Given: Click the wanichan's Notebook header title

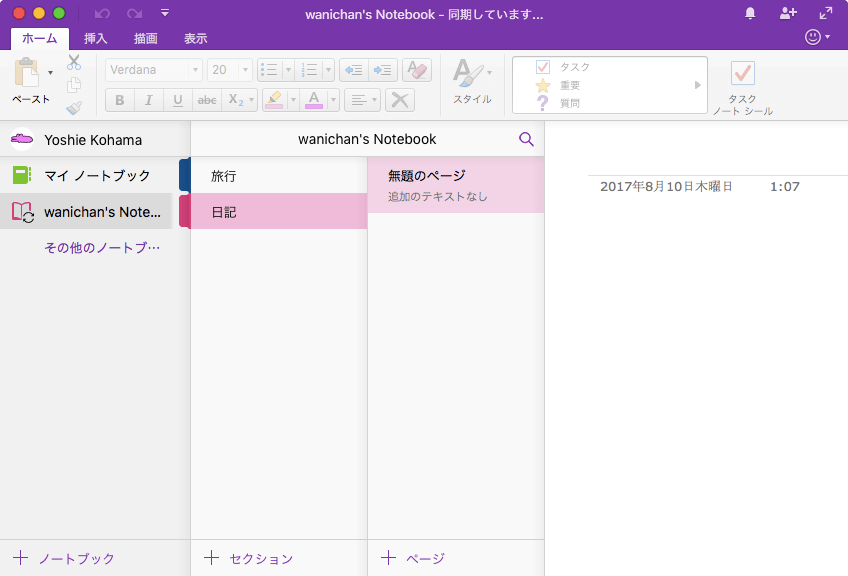Looking at the screenshot, I should pos(367,139).
